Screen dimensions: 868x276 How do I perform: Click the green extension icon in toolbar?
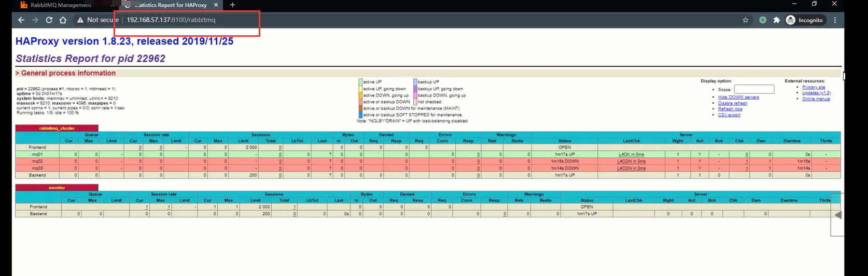click(763, 20)
